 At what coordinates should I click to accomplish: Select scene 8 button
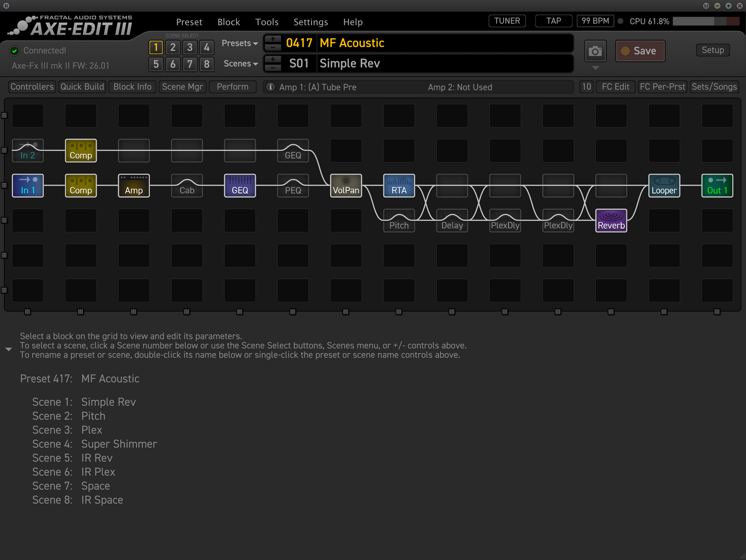207,65
